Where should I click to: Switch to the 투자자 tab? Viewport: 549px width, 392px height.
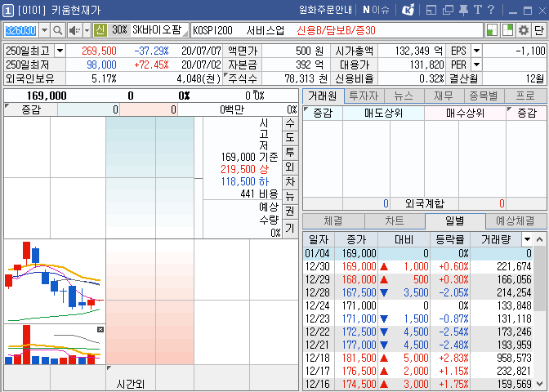(x=364, y=96)
